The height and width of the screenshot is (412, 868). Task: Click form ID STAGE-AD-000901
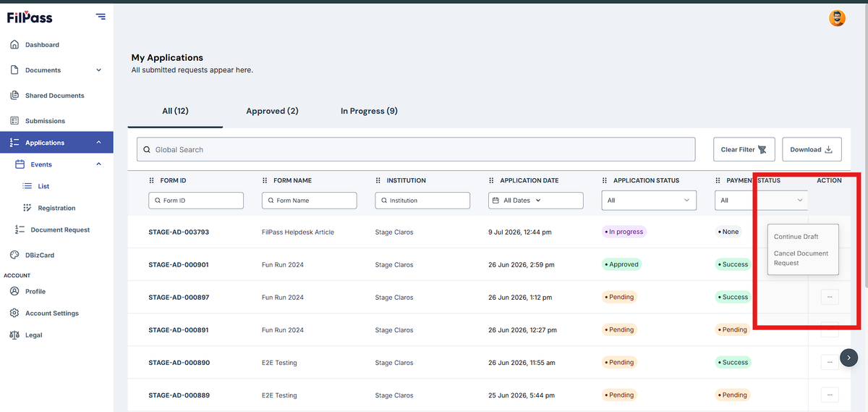pyautogui.click(x=179, y=264)
